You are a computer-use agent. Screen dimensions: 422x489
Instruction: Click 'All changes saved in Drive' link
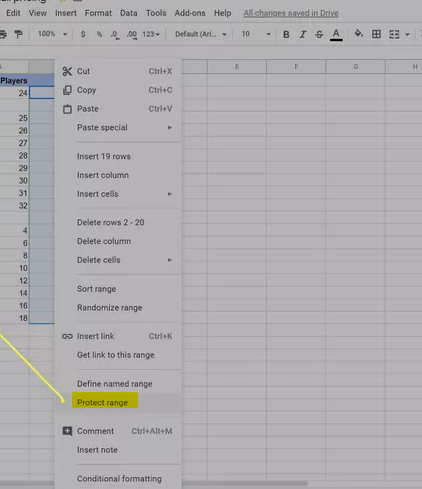click(x=291, y=13)
